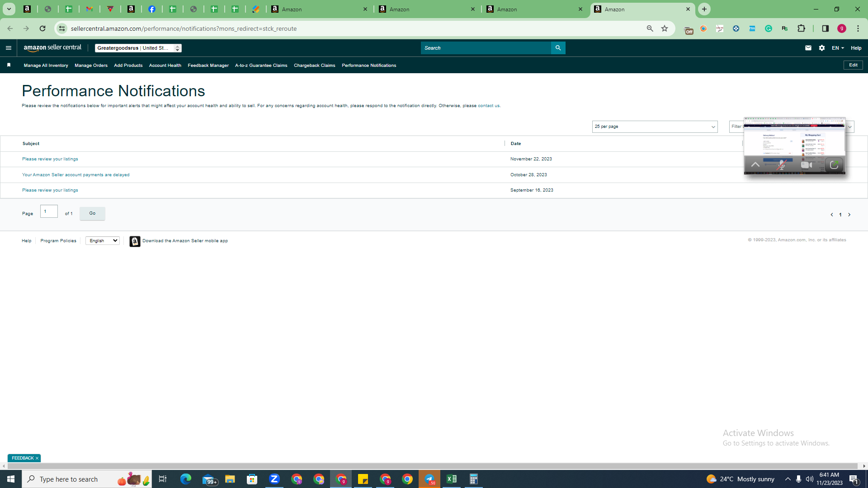Screen dimensions: 868x488
Task: Open Account Health
Action: (165, 66)
